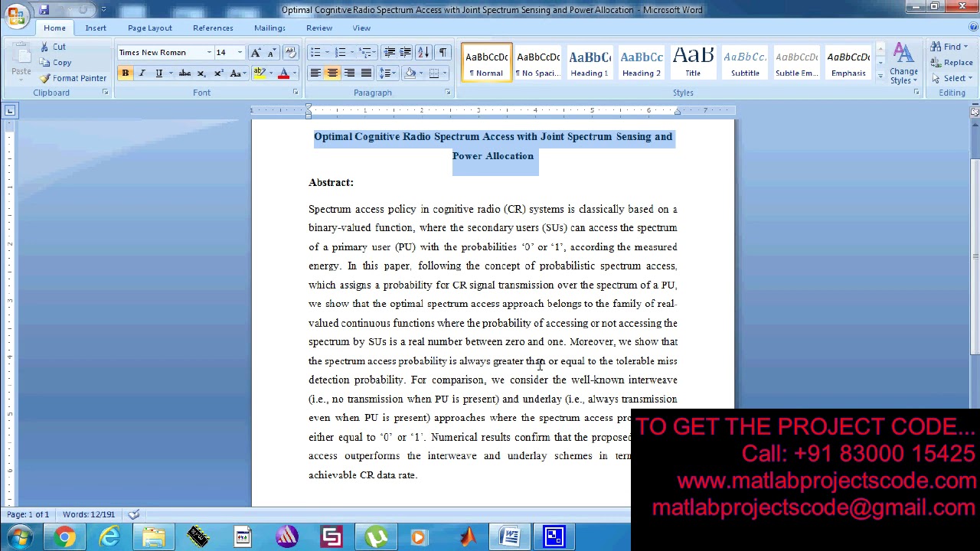Click the Office button logo
980x551 pixels.
(16, 15)
